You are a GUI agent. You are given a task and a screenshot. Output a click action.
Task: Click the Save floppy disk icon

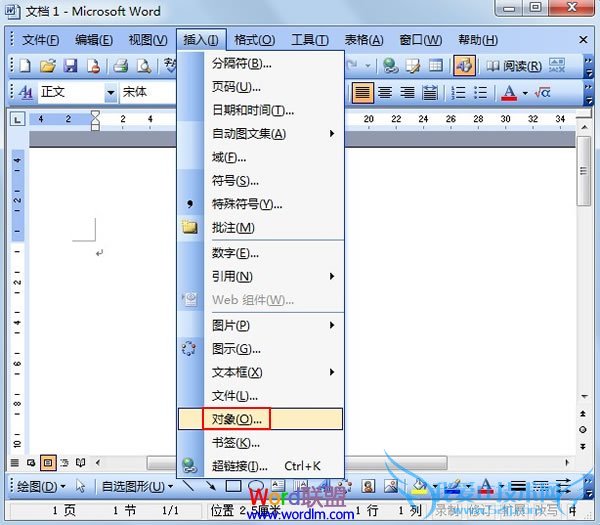tap(70, 66)
